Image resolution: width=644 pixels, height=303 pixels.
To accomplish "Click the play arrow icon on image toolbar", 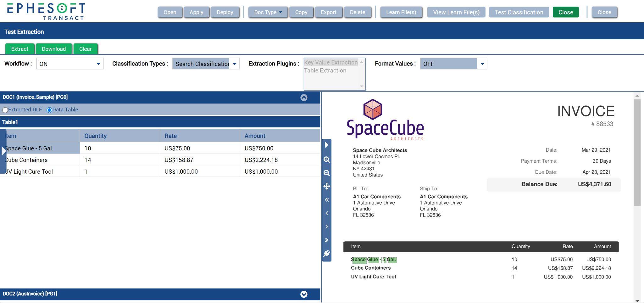I will [326, 145].
